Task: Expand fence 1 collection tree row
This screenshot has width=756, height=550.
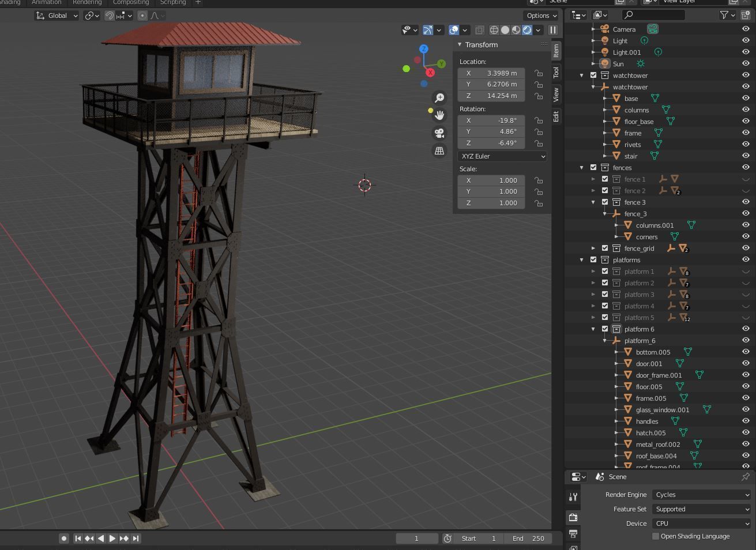Action: coord(593,179)
